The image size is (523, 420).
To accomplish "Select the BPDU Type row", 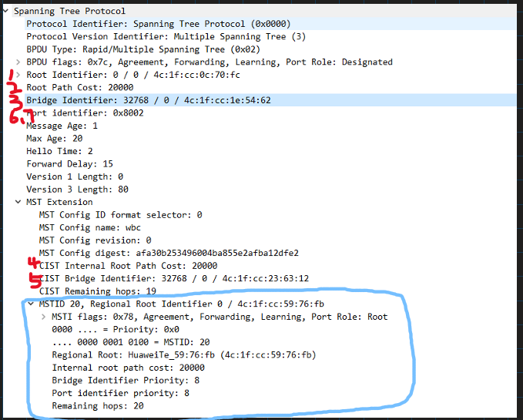I will coord(270,49).
